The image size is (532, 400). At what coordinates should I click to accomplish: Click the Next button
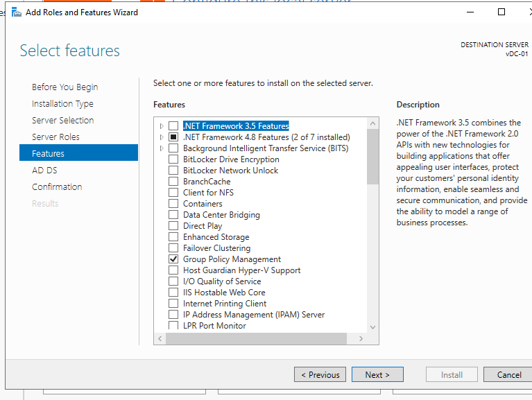tap(377, 374)
